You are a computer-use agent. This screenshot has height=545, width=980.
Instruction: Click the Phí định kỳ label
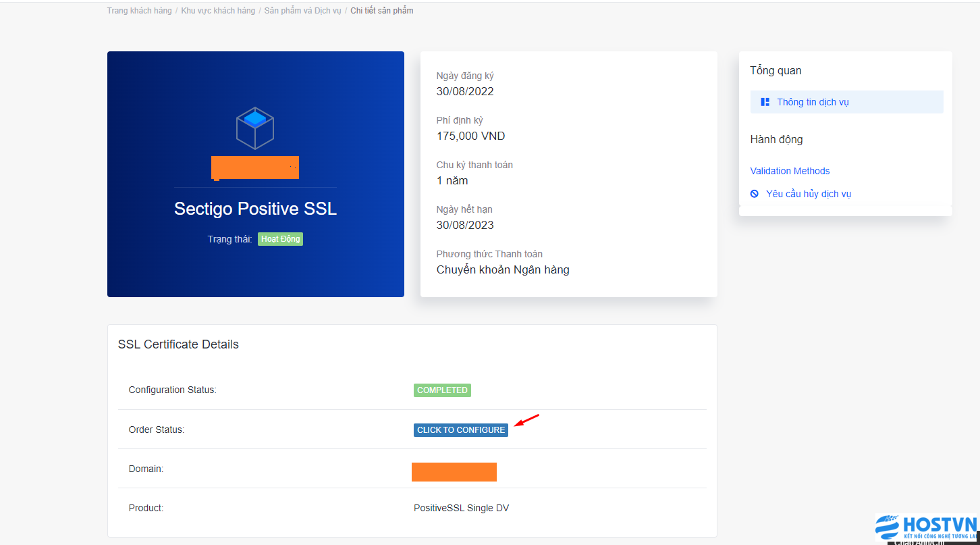[460, 120]
